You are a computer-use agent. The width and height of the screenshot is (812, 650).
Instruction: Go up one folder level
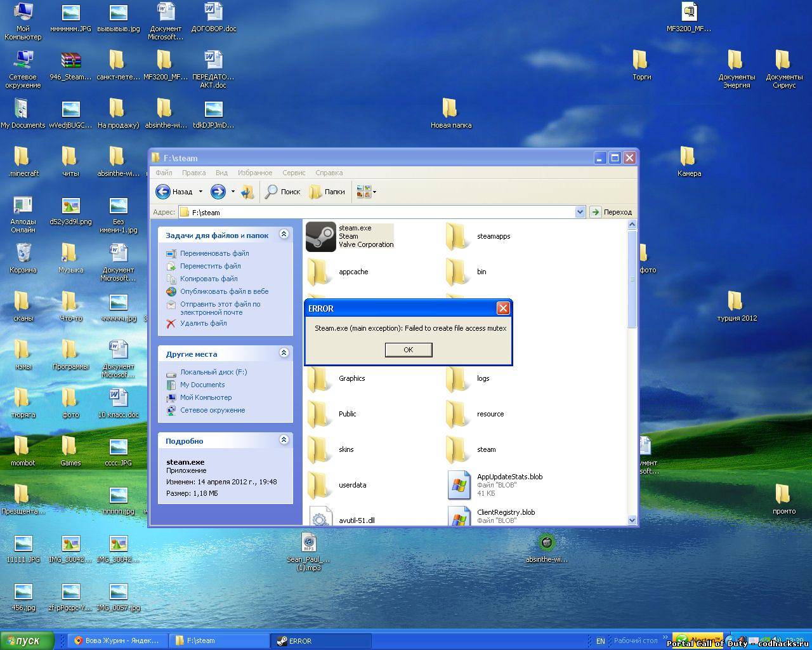coord(247,192)
